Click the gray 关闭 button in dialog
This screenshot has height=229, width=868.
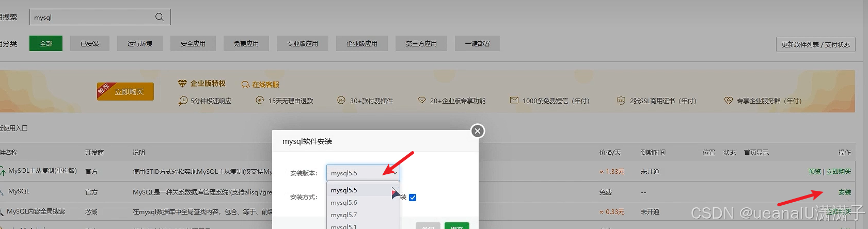tap(428, 226)
